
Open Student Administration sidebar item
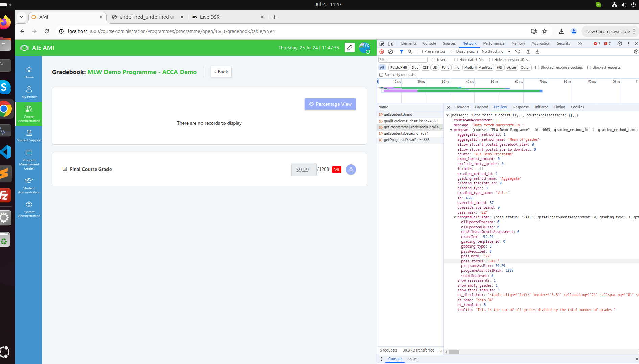click(29, 185)
